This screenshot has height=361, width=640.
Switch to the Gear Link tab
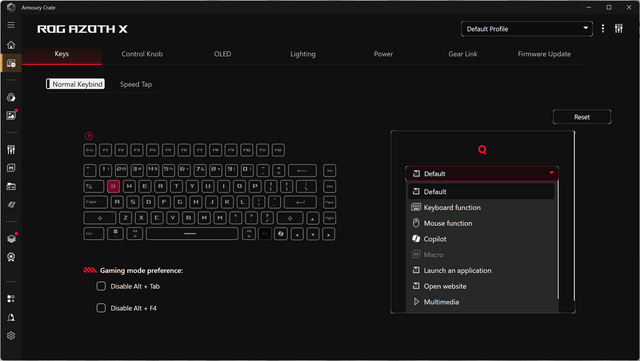pos(463,54)
